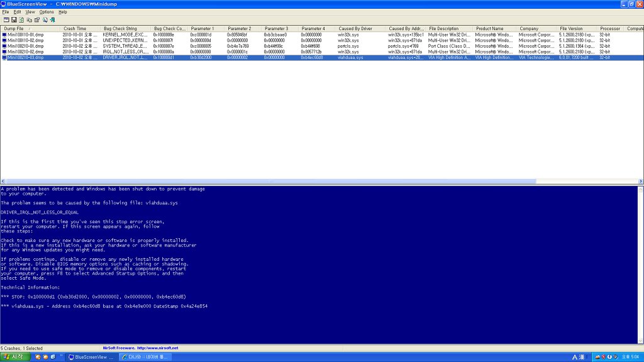
Task: Click the red shield system tray icon
Action: click(x=603, y=357)
